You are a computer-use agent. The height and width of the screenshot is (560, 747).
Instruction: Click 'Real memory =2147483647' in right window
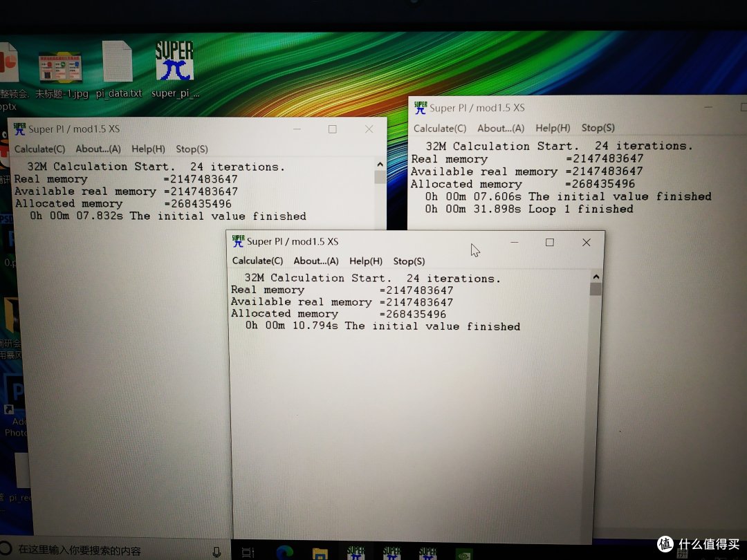click(527, 158)
